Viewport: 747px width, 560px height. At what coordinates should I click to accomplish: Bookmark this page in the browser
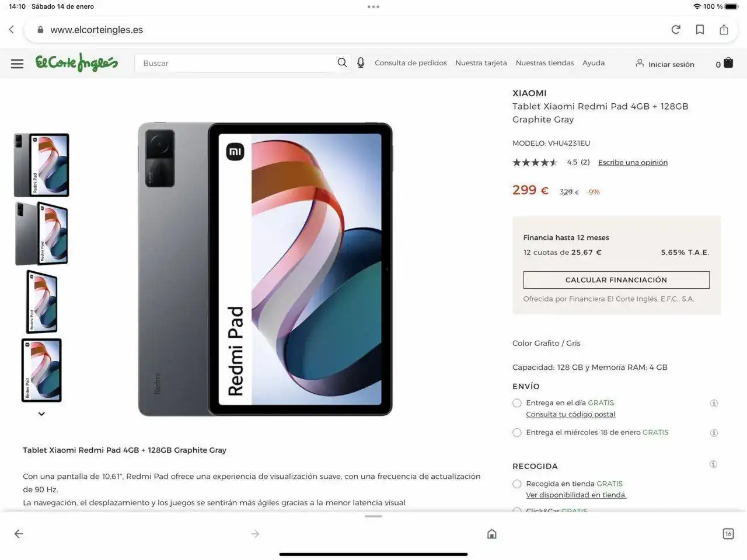[x=700, y=30]
